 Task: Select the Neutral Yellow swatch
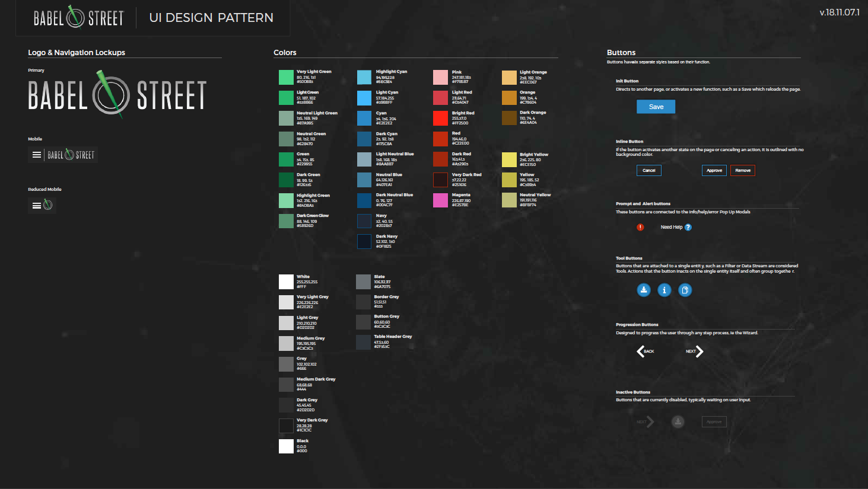pyautogui.click(x=509, y=200)
